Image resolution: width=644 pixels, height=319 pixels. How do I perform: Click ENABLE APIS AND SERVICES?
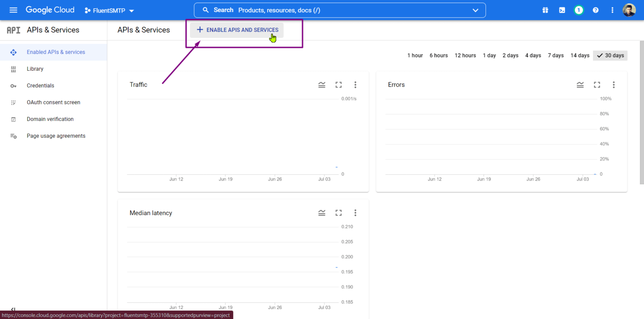(x=237, y=30)
